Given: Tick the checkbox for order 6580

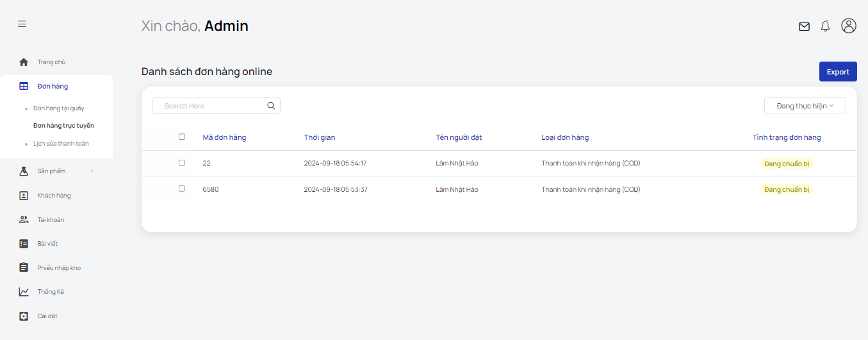Looking at the screenshot, I should (182, 189).
